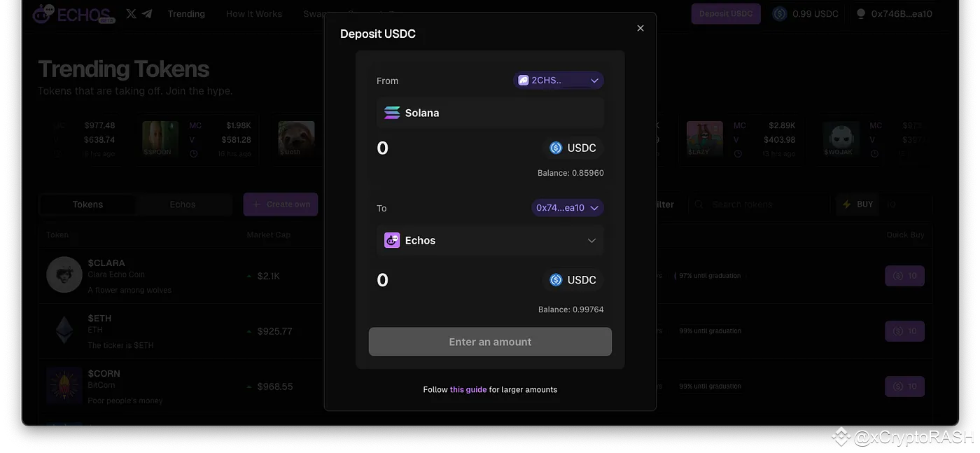
Task: Open the 0x74...ea10 destination wallet dropdown
Action: coord(567,208)
